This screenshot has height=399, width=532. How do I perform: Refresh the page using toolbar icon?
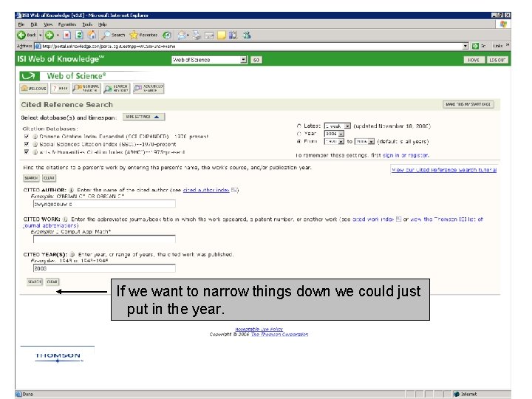[x=79, y=35]
